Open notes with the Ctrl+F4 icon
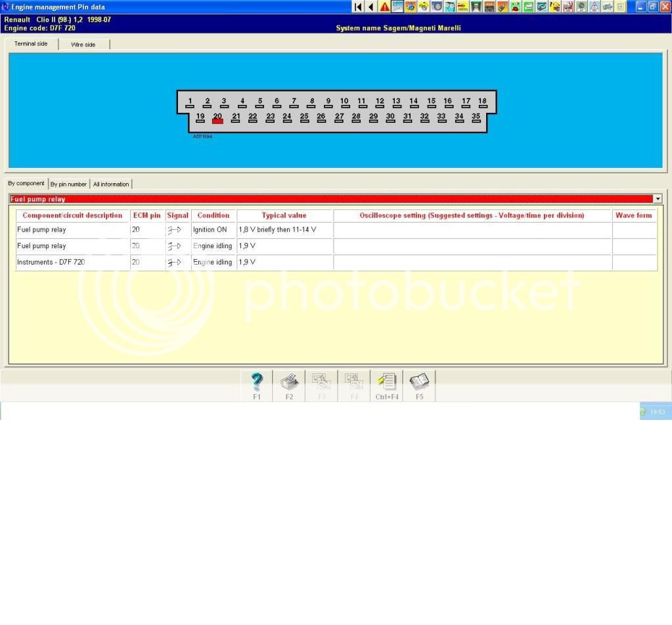The height and width of the screenshot is (625, 672). coord(387,385)
